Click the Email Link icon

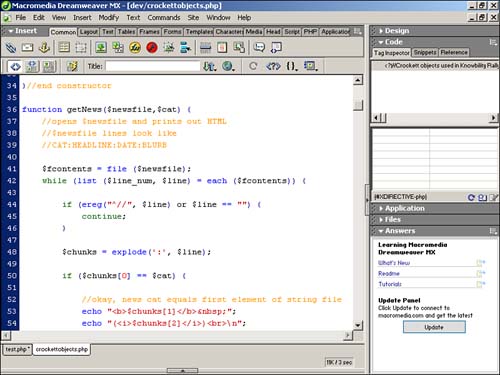tap(27, 48)
